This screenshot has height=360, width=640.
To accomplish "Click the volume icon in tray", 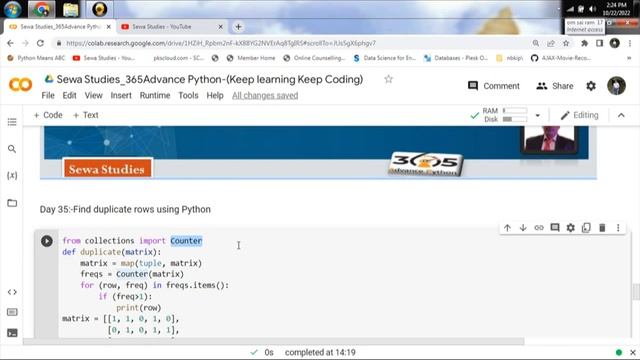I will pos(593,9).
